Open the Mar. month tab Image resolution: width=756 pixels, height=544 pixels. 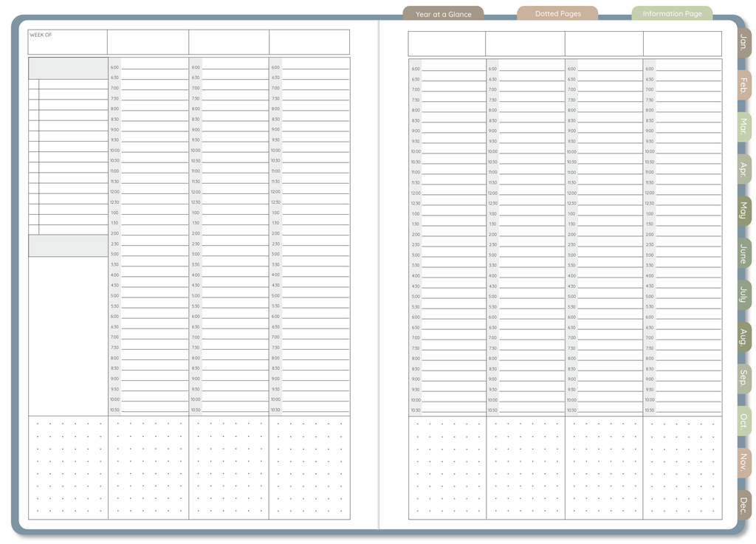(743, 126)
